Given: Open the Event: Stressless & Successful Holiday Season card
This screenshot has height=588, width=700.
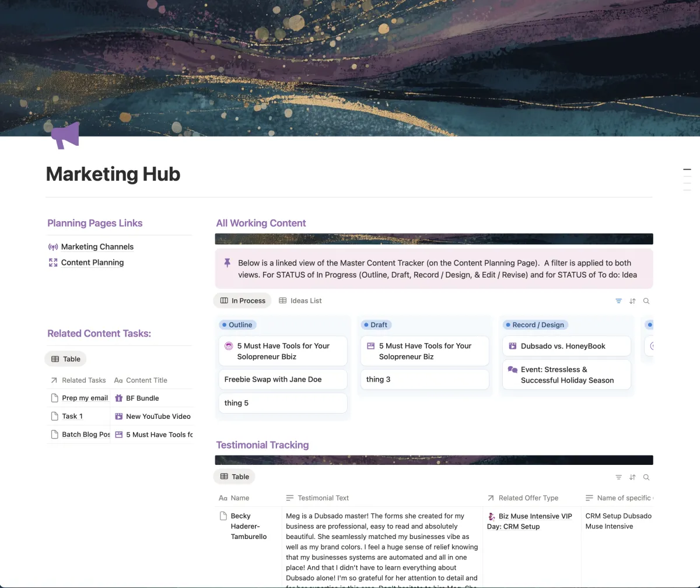Looking at the screenshot, I should [566, 374].
